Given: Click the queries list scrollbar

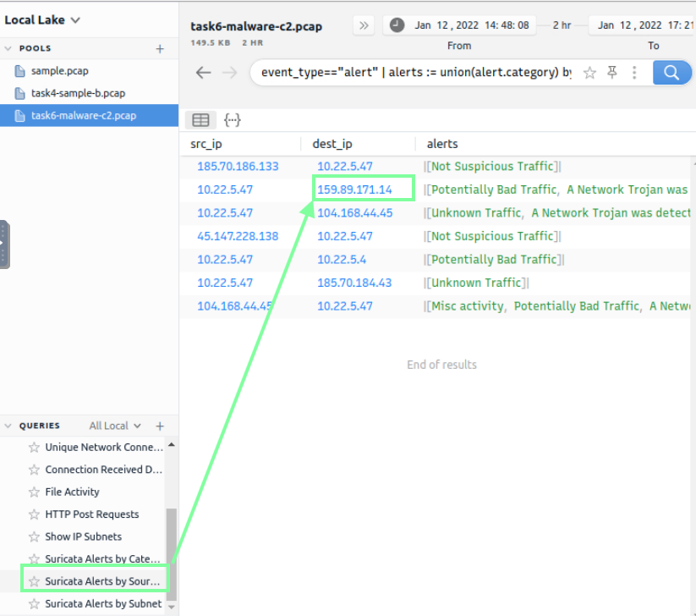Looking at the screenshot, I should coord(172,542).
